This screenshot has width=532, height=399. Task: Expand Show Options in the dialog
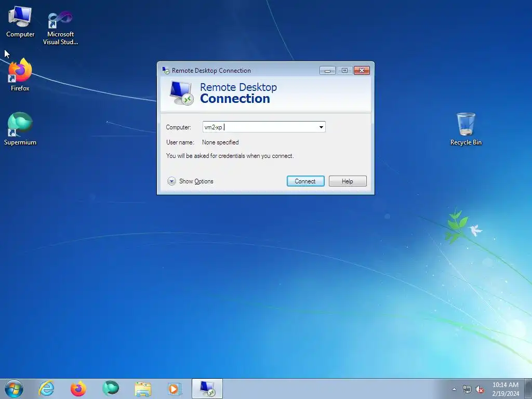pyautogui.click(x=190, y=181)
